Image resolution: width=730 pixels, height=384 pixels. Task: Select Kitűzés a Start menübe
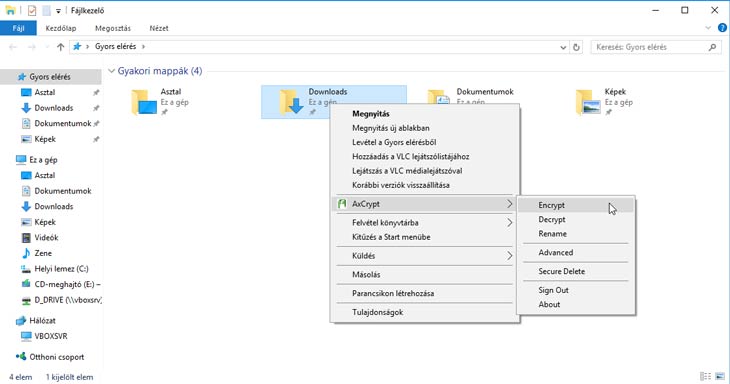point(425,237)
